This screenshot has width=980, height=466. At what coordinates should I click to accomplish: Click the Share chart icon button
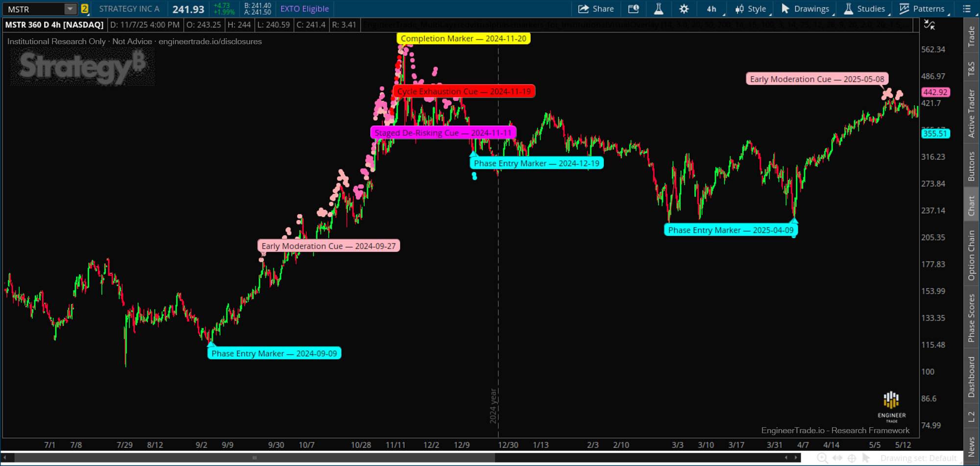tap(595, 9)
